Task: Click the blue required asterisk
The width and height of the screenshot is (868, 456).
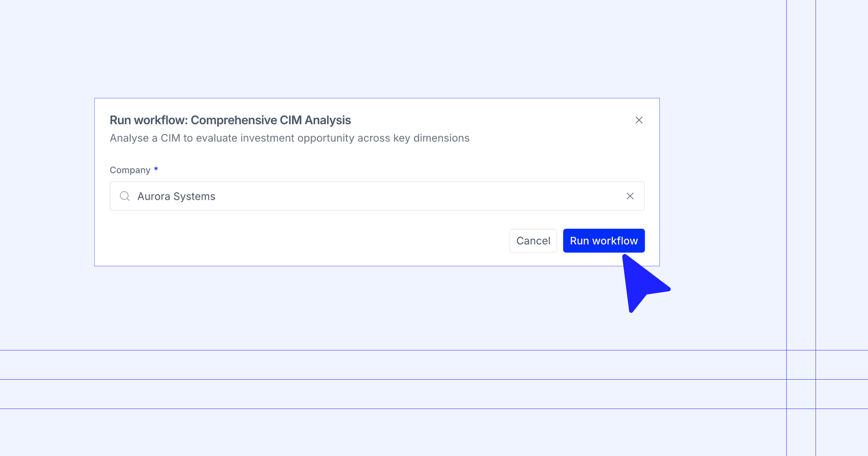Action: [156, 169]
